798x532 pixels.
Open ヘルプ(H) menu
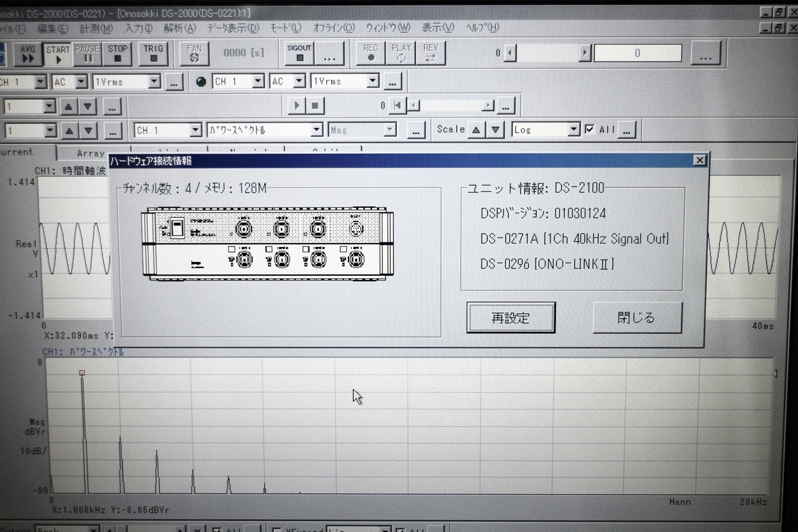(x=482, y=28)
